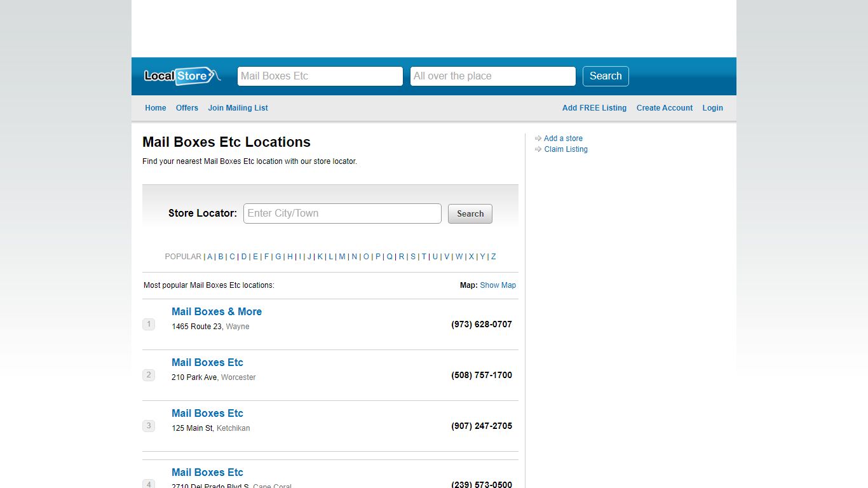This screenshot has width=868, height=488.
Task: Click the Mail Boxes Etc Locations heading
Action: pyautogui.click(x=226, y=142)
